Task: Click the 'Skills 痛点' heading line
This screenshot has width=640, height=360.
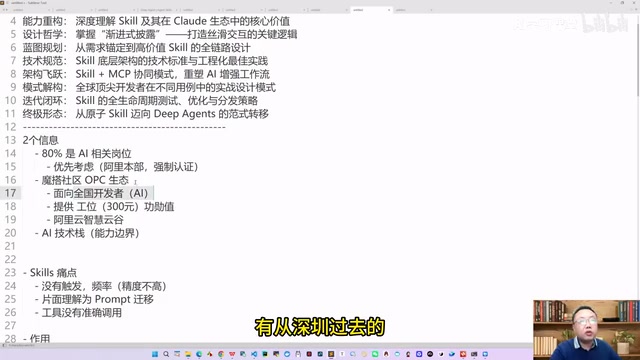Action: click(53, 273)
